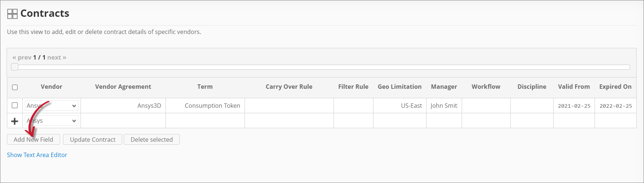Viewport: 644px width, 183px height.
Task: Check the Ansys3D contract row checkbox
Action: click(15, 106)
